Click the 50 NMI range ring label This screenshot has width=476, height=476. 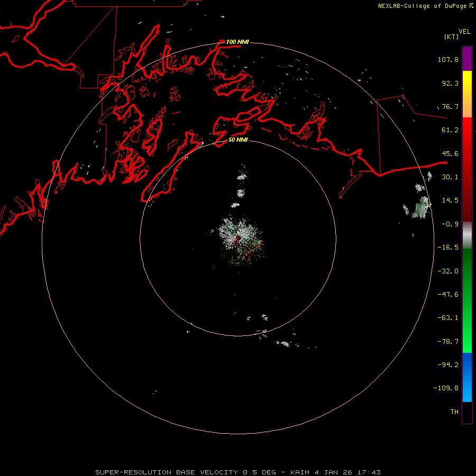click(238, 140)
